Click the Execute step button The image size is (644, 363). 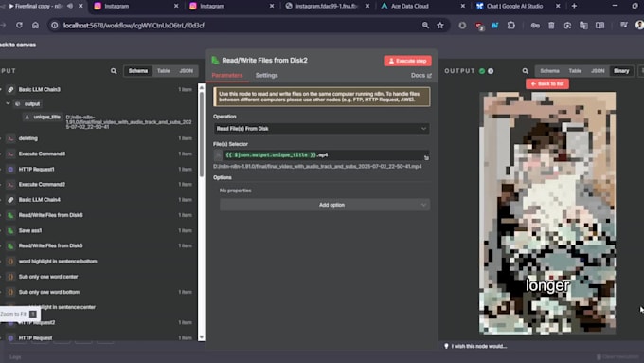click(x=407, y=61)
